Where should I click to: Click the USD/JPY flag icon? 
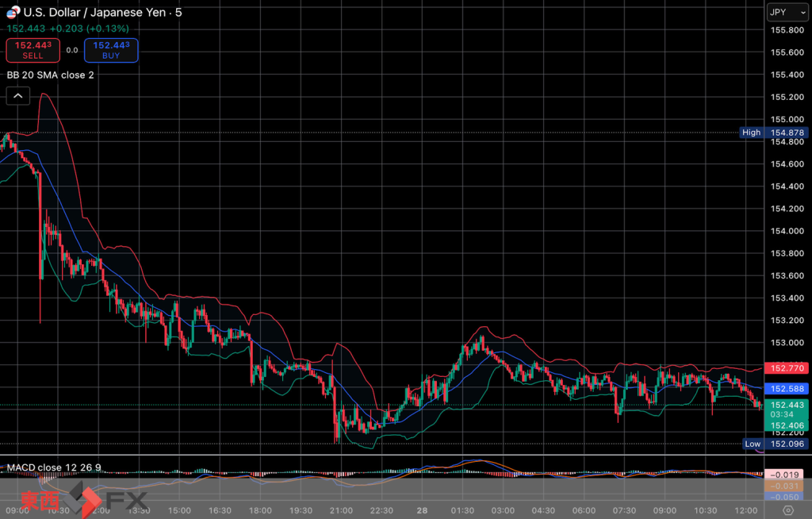coord(13,12)
